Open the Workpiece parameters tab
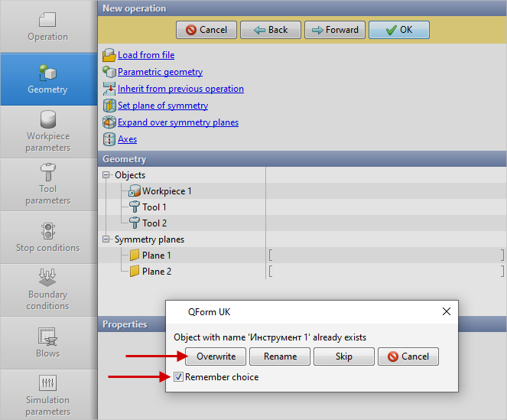This screenshot has height=420, width=507. pos(48,131)
